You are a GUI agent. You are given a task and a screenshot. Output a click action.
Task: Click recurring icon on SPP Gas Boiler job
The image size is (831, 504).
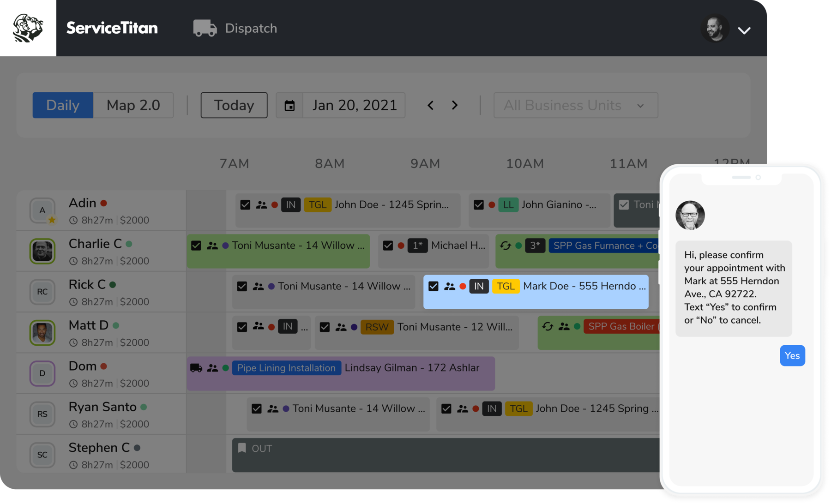coord(548,327)
